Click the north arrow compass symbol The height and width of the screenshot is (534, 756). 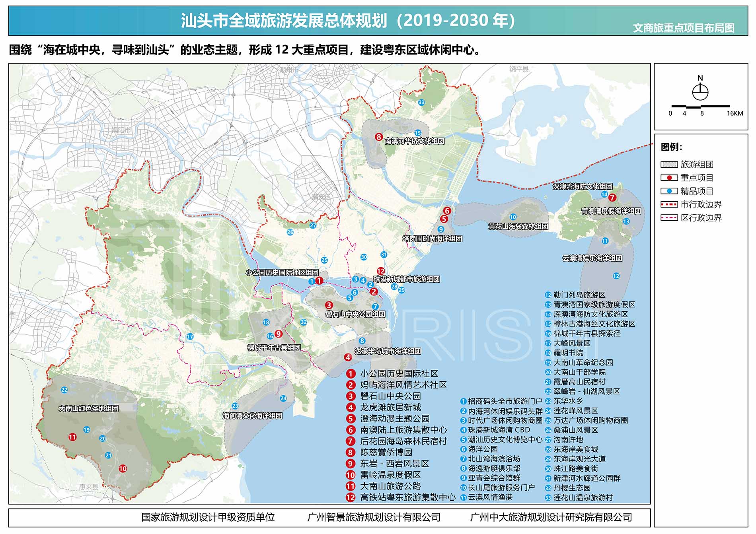[x=700, y=92]
